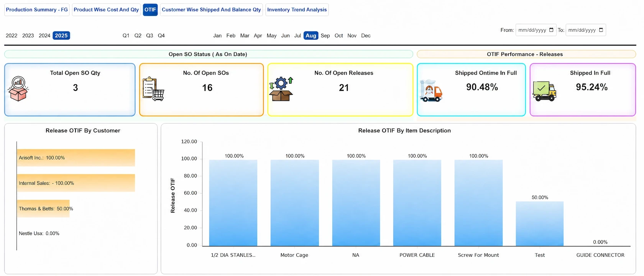Image resolution: width=644 pixels, height=276 pixels.
Task: Click the 90.48% Shipped Ontime value
Action: [482, 87]
